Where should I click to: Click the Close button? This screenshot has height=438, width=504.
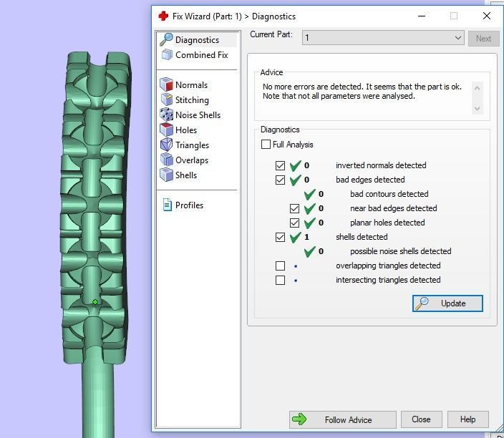pyautogui.click(x=421, y=419)
